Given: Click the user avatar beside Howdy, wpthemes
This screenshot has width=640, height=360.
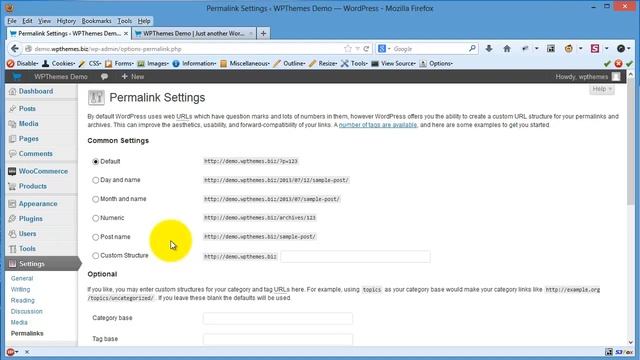Looking at the screenshot, I should (616, 76).
